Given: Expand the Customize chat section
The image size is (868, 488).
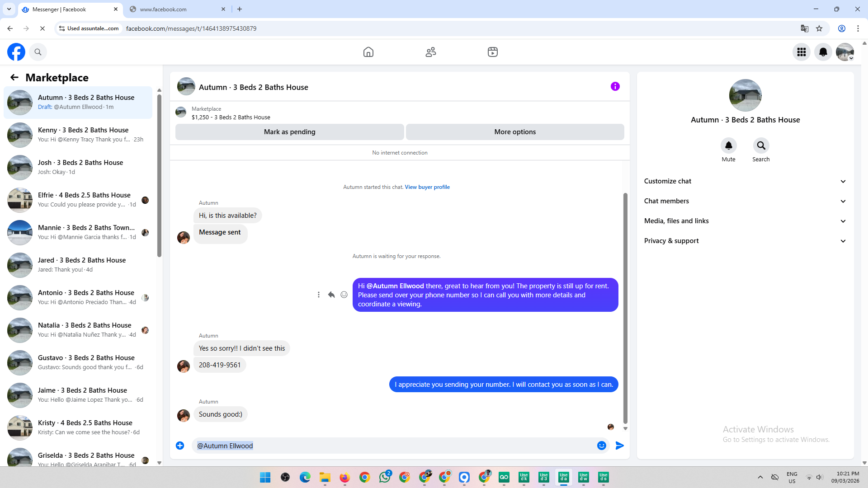Looking at the screenshot, I should pos(745,181).
